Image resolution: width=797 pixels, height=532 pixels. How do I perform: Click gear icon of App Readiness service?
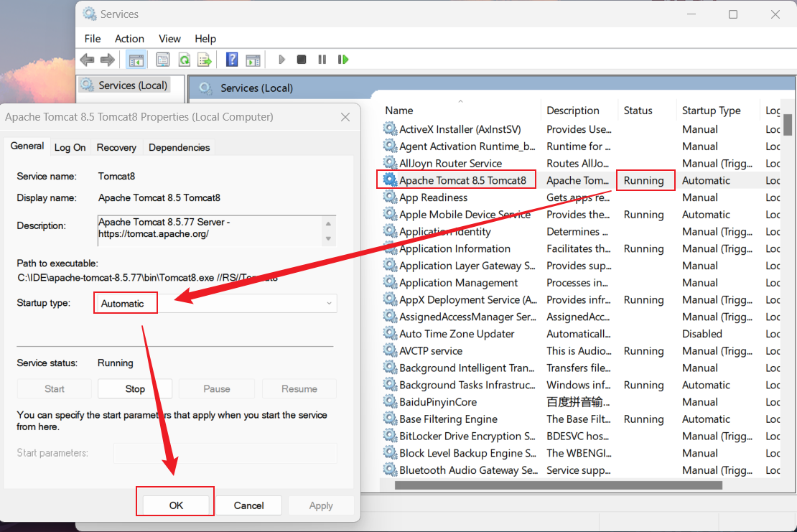pyautogui.click(x=390, y=197)
